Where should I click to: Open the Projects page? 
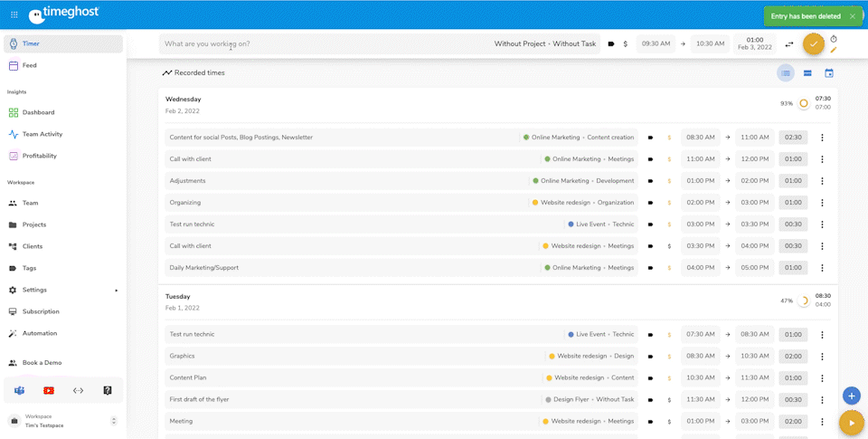coord(34,224)
